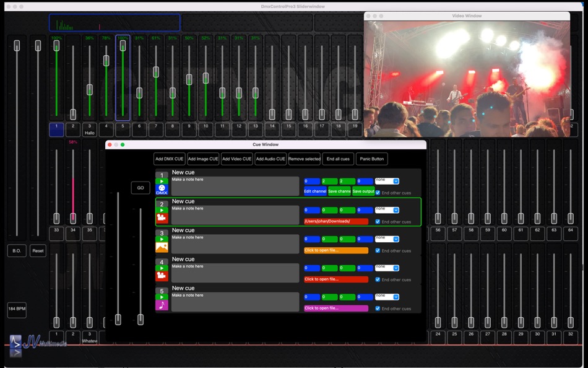Click the GO button in Cue Window
The image size is (588, 368).
point(141,188)
